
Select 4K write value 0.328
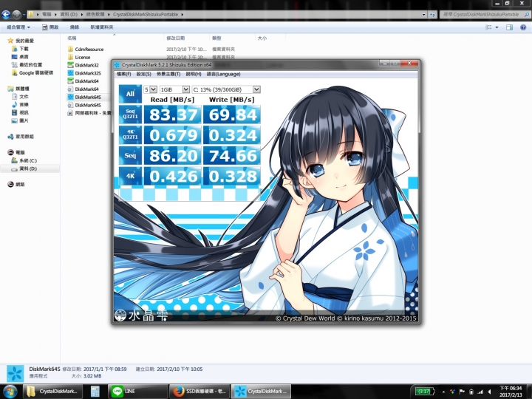pos(232,176)
